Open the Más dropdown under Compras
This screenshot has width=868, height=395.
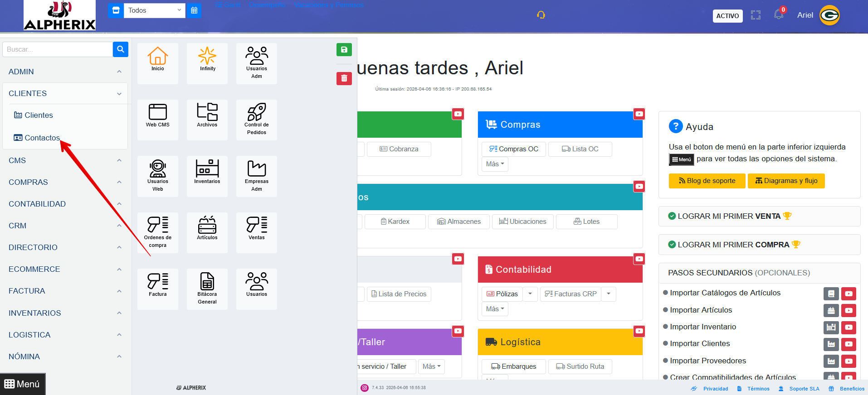tap(495, 164)
